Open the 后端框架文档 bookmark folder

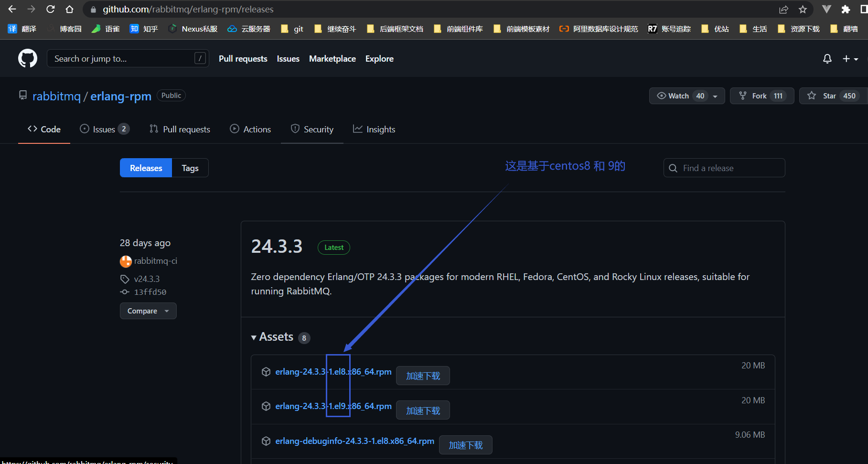[x=395, y=29]
